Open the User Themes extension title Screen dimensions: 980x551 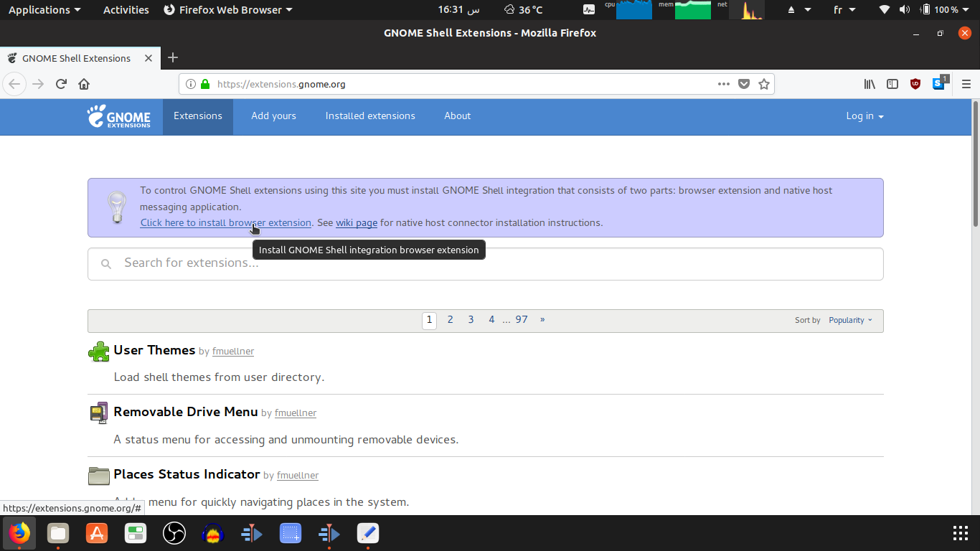[154, 350]
